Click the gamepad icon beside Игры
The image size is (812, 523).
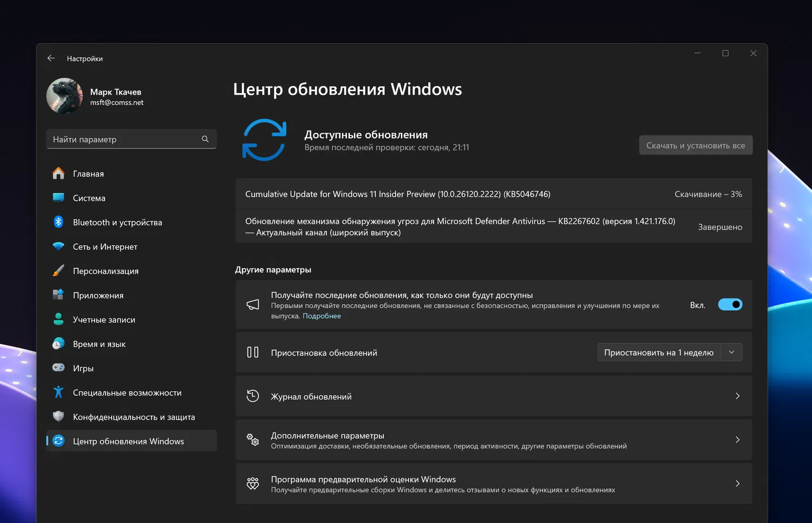click(58, 368)
